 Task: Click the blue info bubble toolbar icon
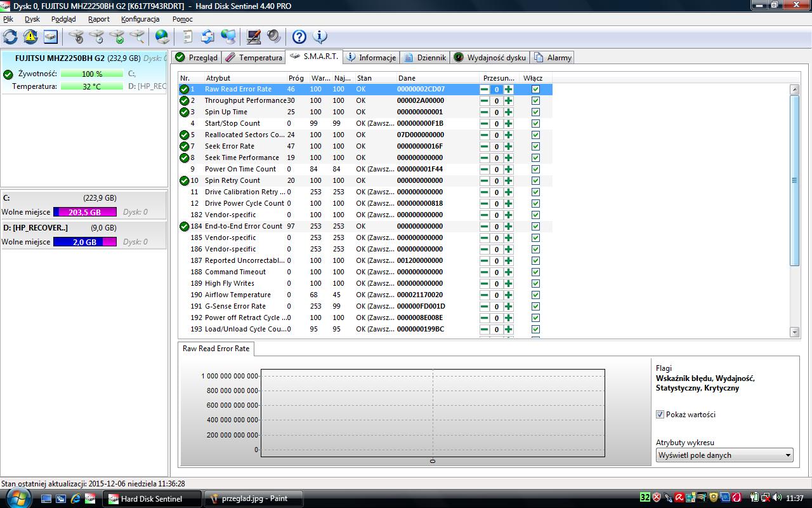pyautogui.click(x=320, y=37)
